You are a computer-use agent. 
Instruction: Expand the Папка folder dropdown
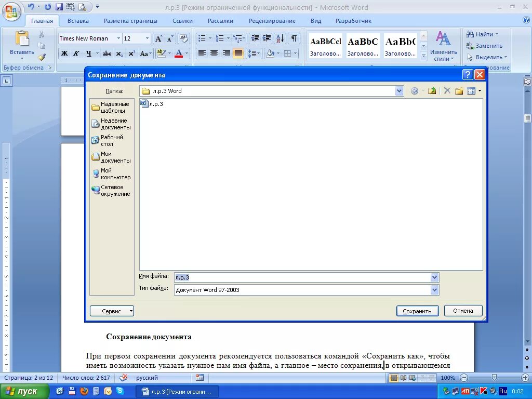tap(399, 91)
